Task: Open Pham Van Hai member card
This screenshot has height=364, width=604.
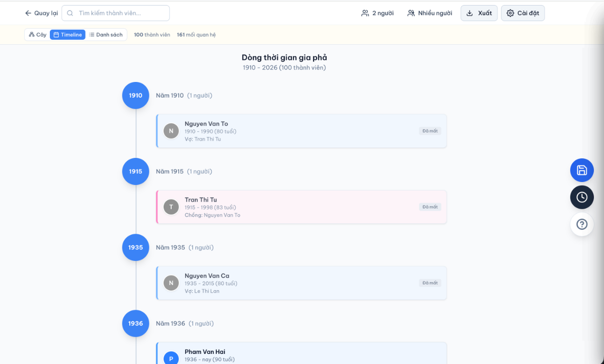Action: pos(301,353)
